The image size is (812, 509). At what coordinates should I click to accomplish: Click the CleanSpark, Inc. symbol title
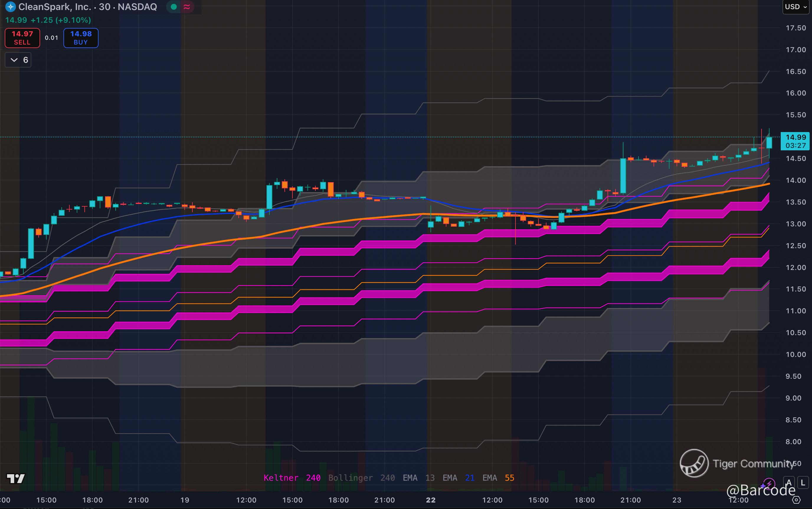(55, 7)
